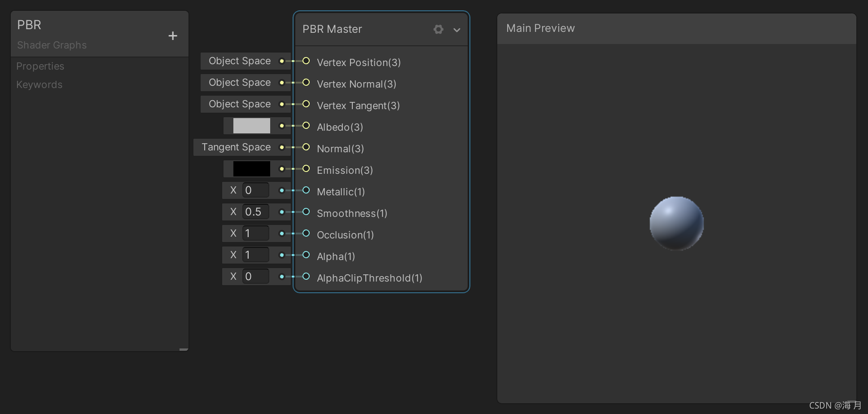This screenshot has width=868, height=414.
Task: Edit the Occlusion X value field
Action: click(255, 233)
